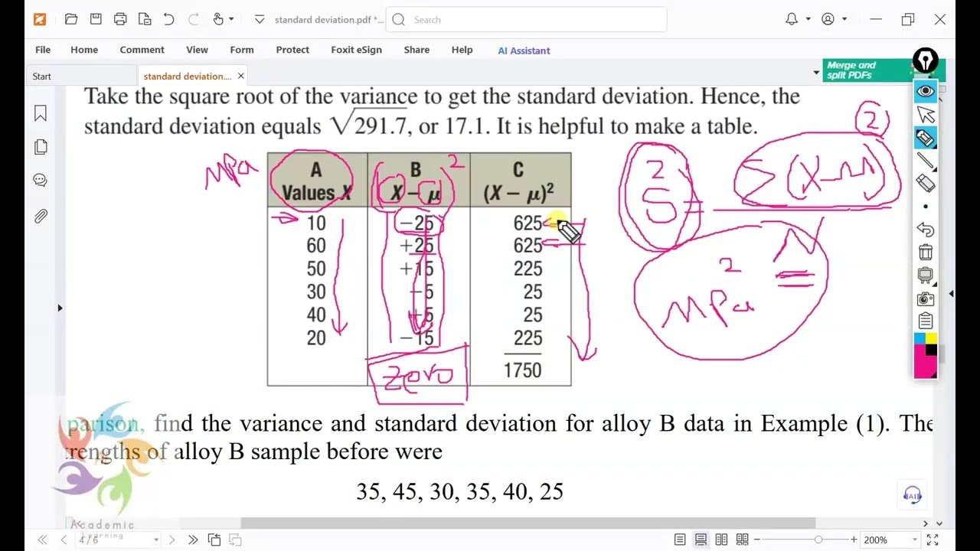Click the pen nib annotation toolbar icon
This screenshot has width=980, height=551.
tap(926, 60)
